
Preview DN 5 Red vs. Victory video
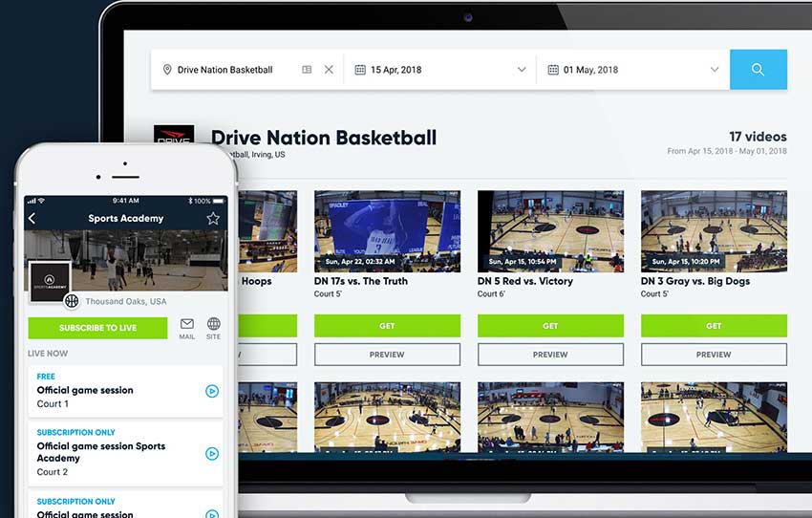(x=550, y=355)
